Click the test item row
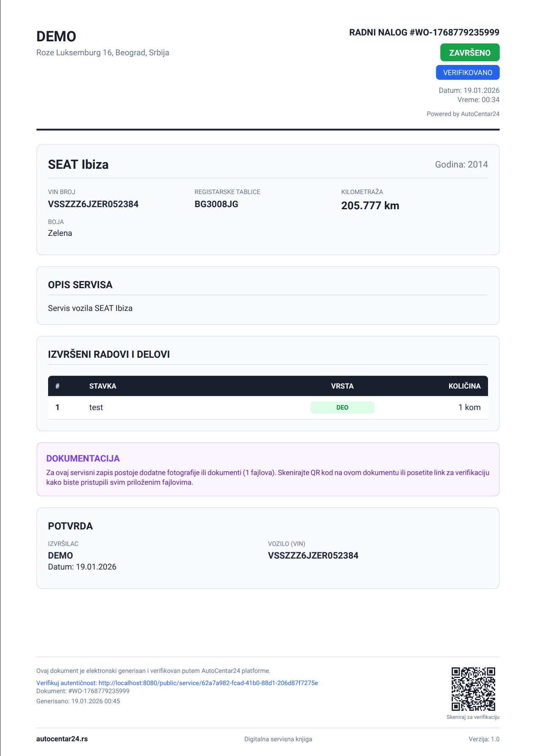The width and height of the screenshot is (534, 756). 96,408
